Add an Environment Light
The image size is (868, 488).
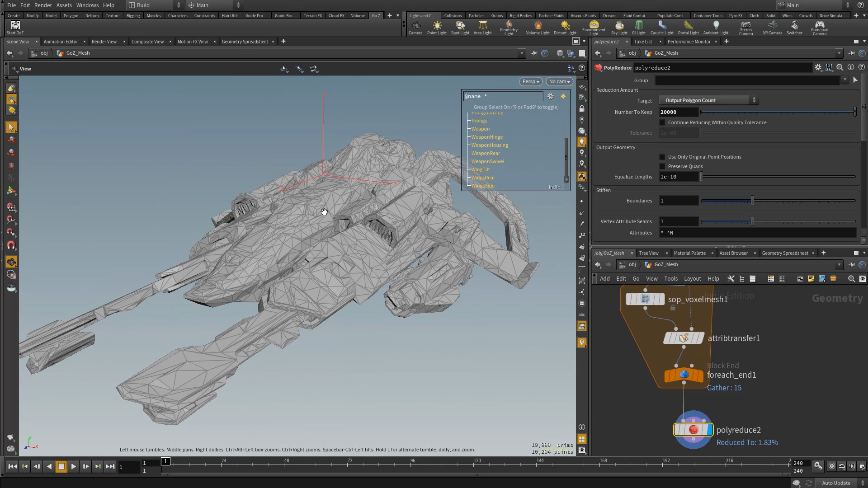pyautogui.click(x=594, y=27)
